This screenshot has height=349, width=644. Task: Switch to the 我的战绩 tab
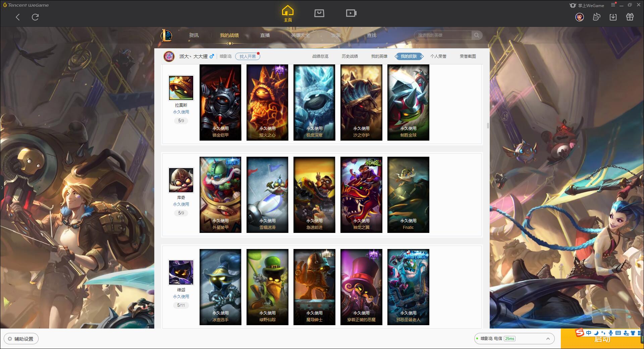pyautogui.click(x=229, y=35)
